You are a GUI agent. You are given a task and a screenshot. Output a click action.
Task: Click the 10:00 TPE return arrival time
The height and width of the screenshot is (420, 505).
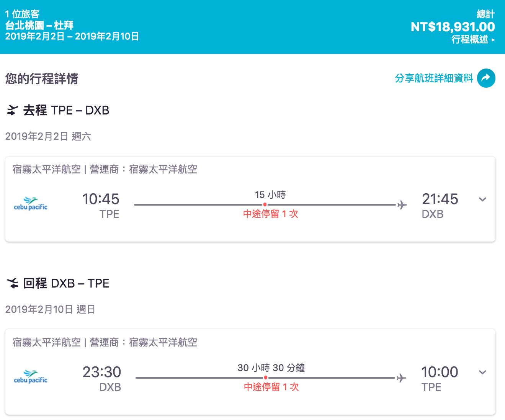tap(439, 372)
